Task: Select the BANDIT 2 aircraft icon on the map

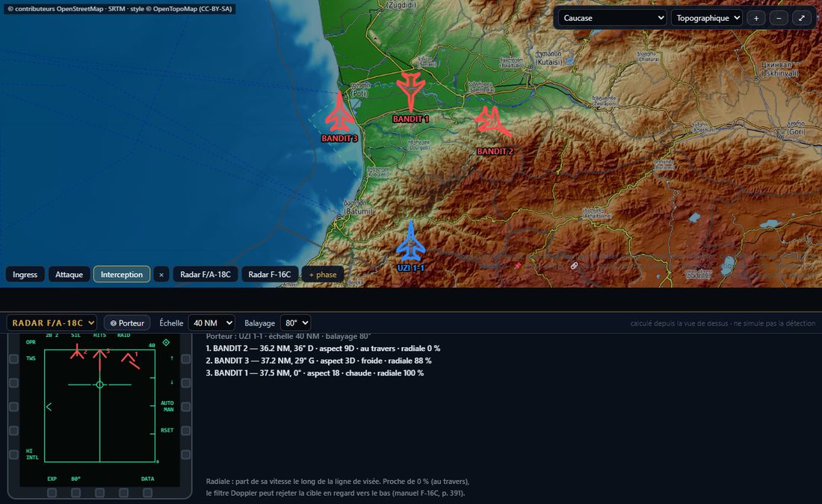Action: pyautogui.click(x=492, y=122)
